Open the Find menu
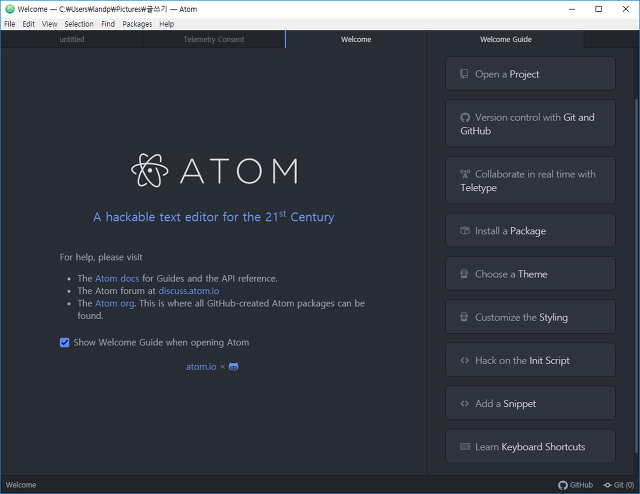The height and width of the screenshot is (494, 640). (x=108, y=24)
